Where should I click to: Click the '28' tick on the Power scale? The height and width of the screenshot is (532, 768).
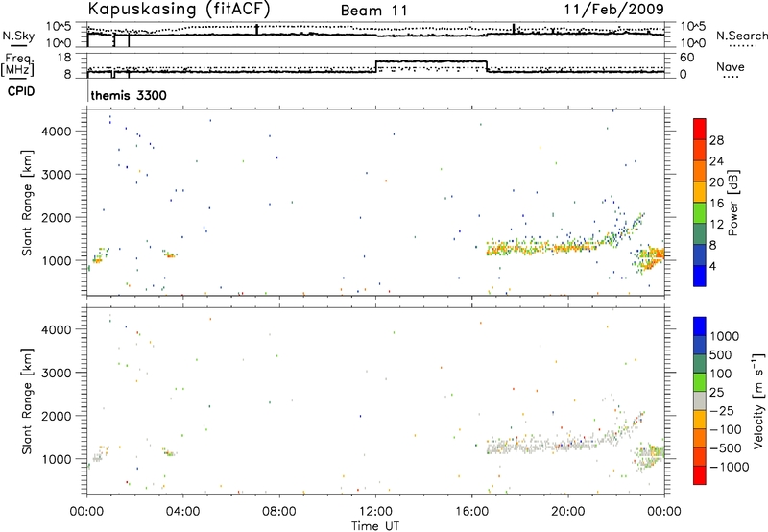pyautogui.click(x=716, y=140)
